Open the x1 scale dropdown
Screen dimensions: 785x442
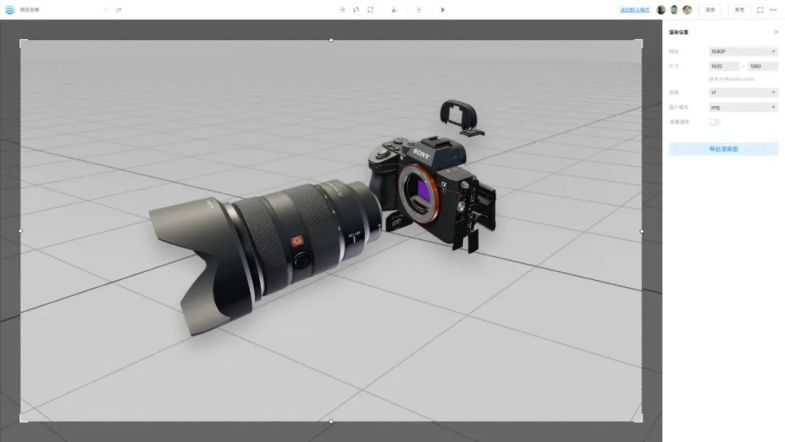[742, 92]
